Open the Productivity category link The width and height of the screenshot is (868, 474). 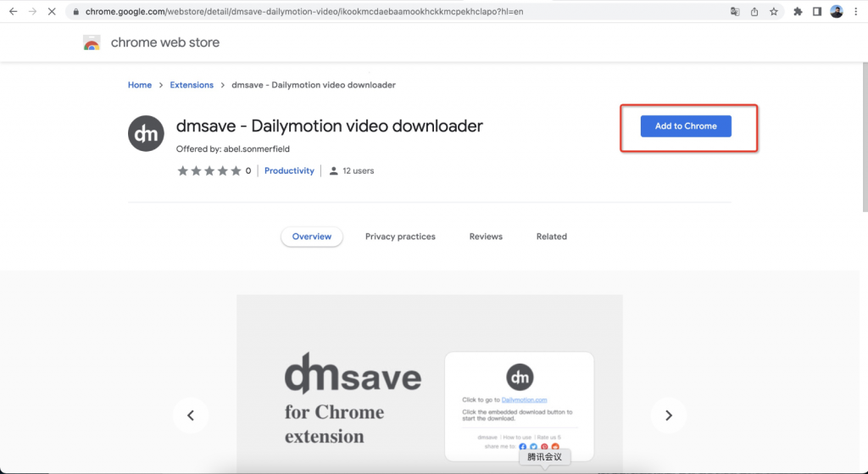(x=289, y=170)
